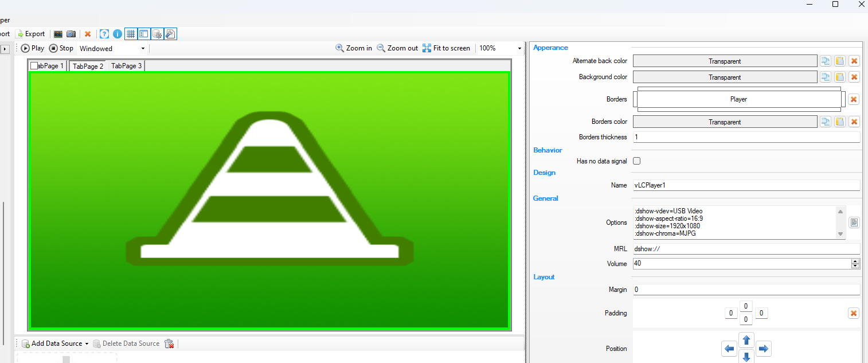Increase Volume with the up spinner
The image size is (868, 363).
click(x=856, y=261)
